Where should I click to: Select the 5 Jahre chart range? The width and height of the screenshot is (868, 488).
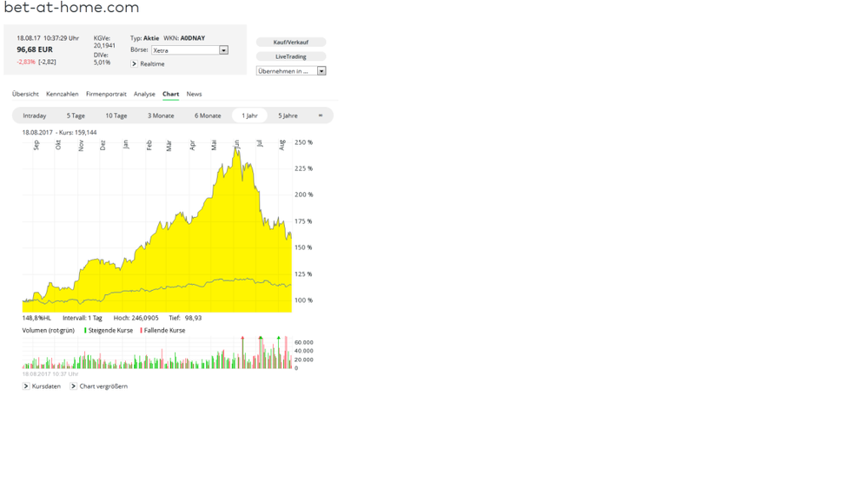[x=288, y=115]
